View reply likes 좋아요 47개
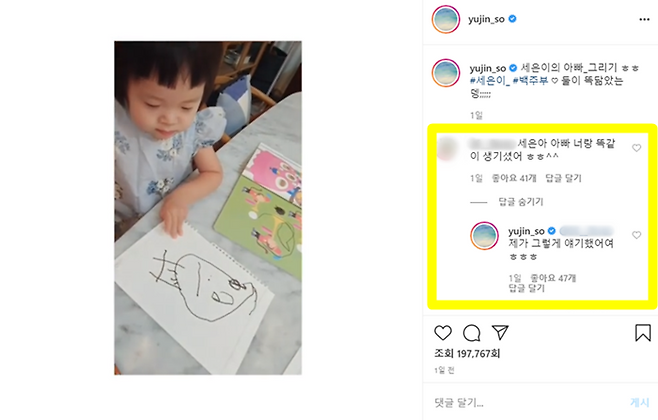Image resolution: width=658 pixels, height=420 pixels. [553, 278]
